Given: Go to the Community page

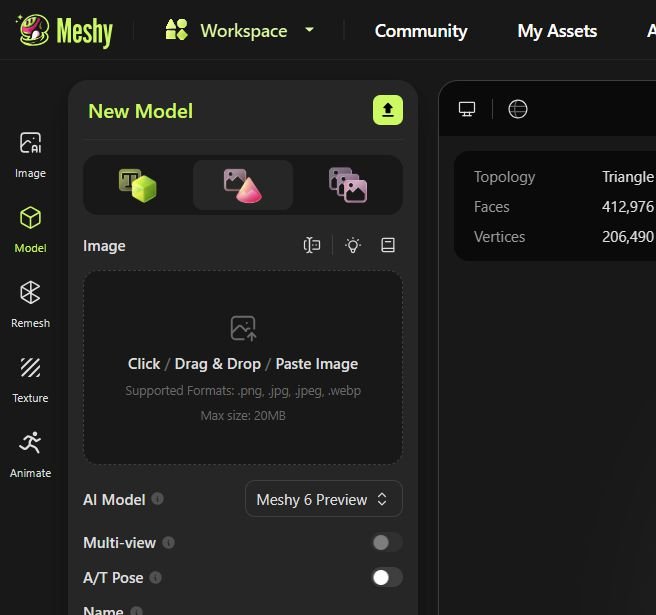Looking at the screenshot, I should click(x=420, y=31).
